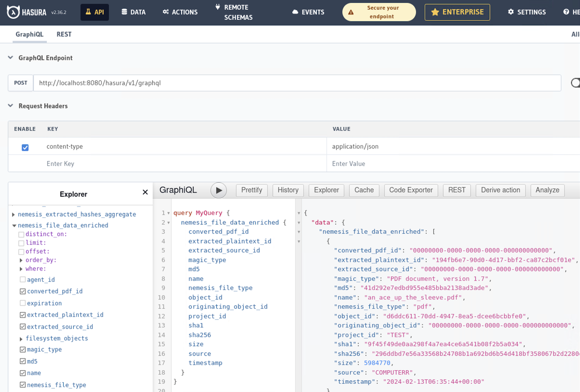The height and width of the screenshot is (392, 580).
Task: Open query History
Action: click(x=288, y=190)
